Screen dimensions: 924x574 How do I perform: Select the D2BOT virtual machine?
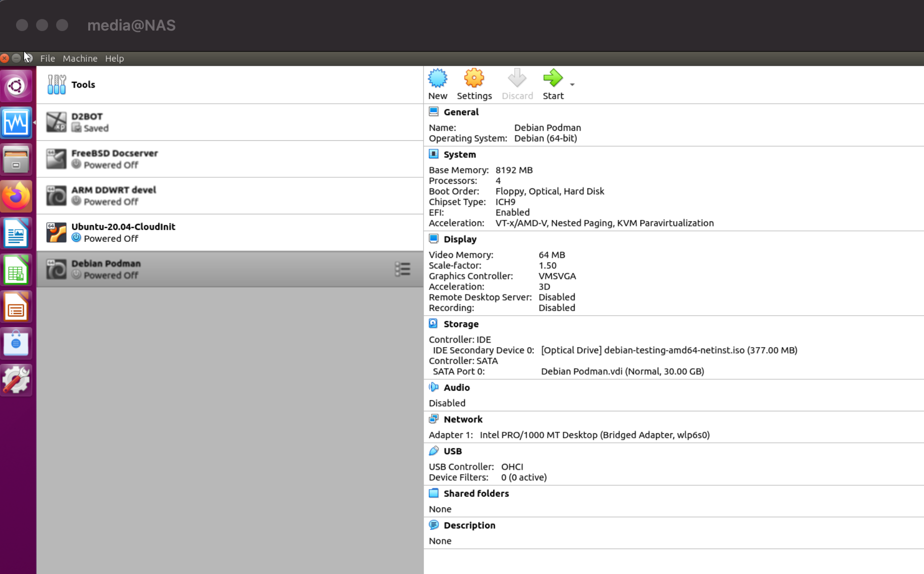(230, 122)
